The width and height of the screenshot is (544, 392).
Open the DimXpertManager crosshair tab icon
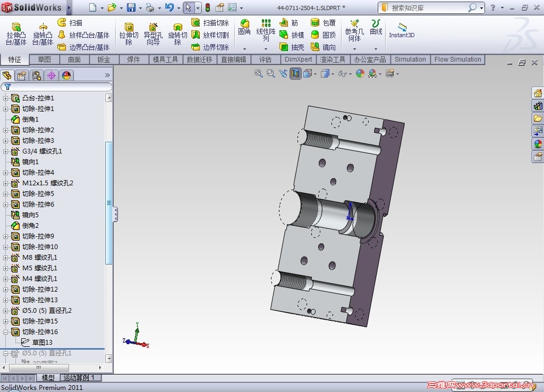(52, 75)
